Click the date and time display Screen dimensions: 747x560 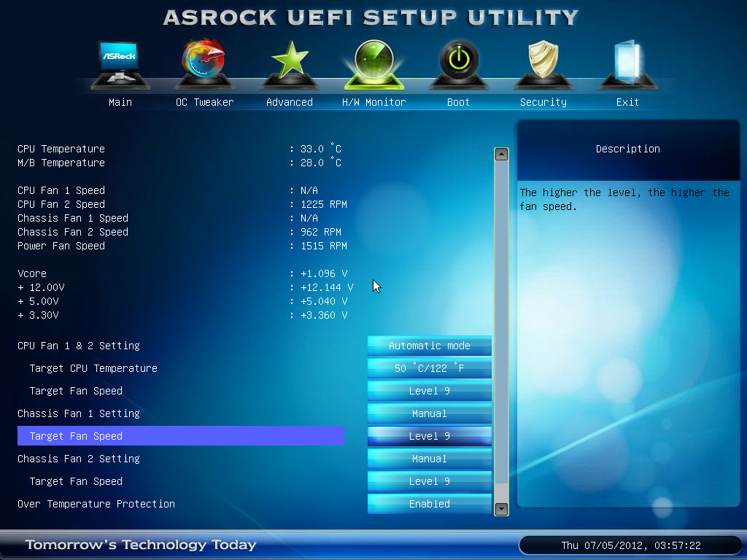(631, 545)
